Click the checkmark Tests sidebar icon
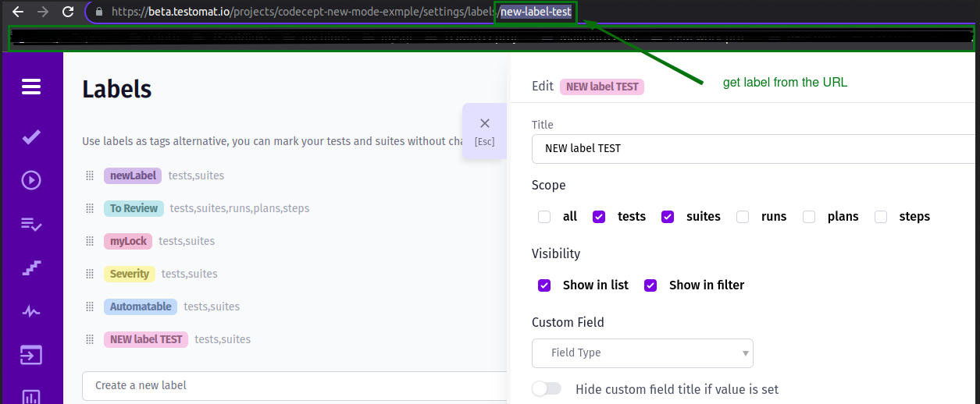980x404 pixels. click(31, 137)
